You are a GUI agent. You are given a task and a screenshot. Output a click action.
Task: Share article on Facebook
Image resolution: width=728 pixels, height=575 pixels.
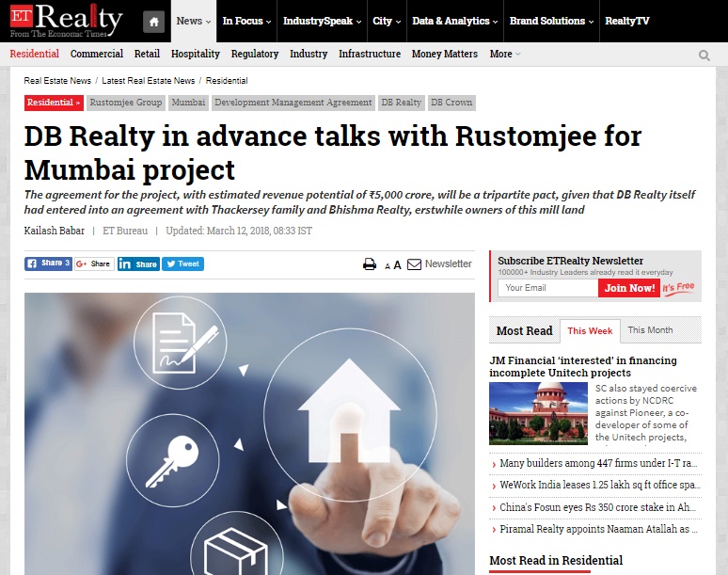(48, 264)
